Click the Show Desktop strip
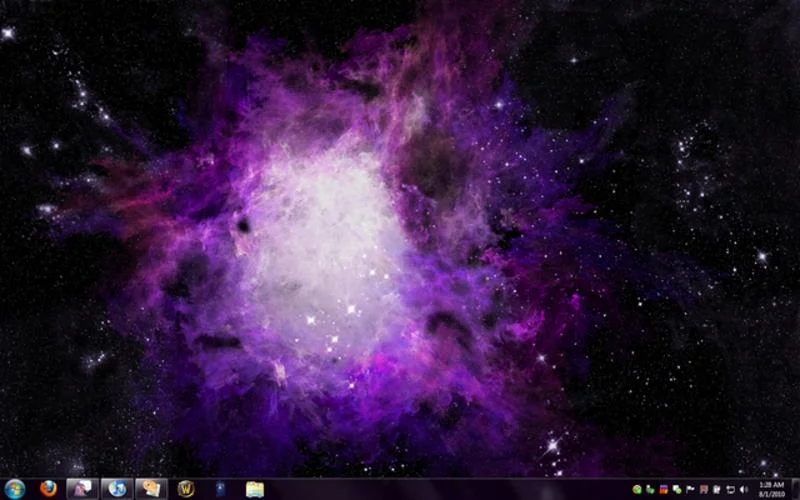The height and width of the screenshot is (500, 800). [x=795, y=489]
